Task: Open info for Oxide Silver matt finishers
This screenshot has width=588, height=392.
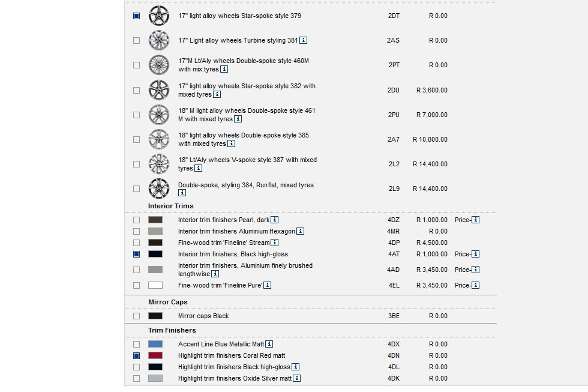Action: point(297,378)
